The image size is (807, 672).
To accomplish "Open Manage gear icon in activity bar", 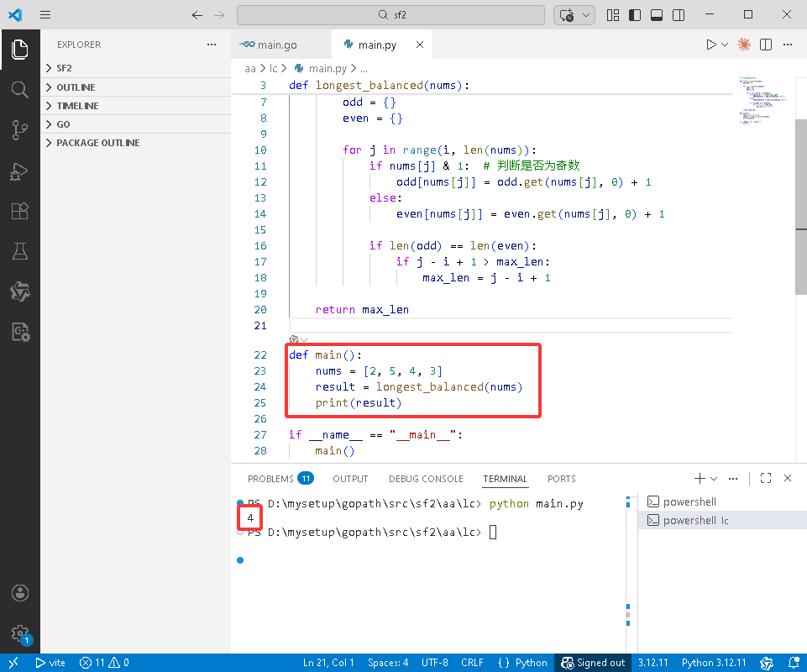I will click(x=19, y=633).
